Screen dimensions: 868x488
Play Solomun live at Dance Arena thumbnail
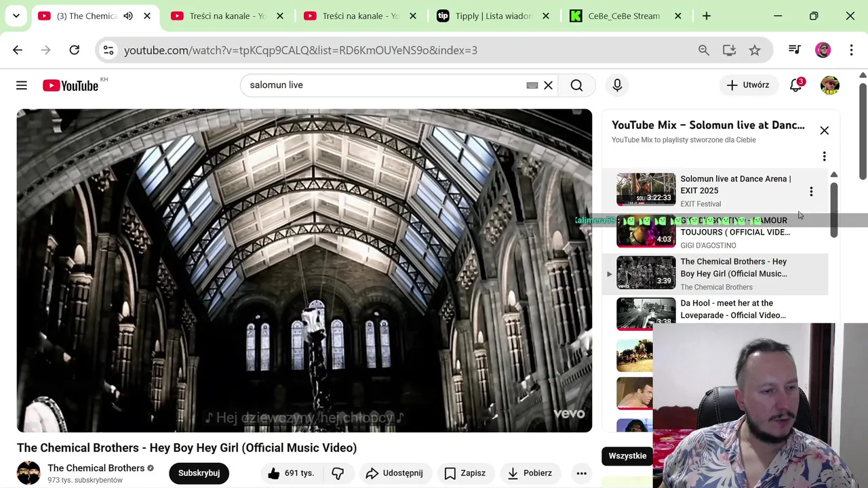coord(646,189)
